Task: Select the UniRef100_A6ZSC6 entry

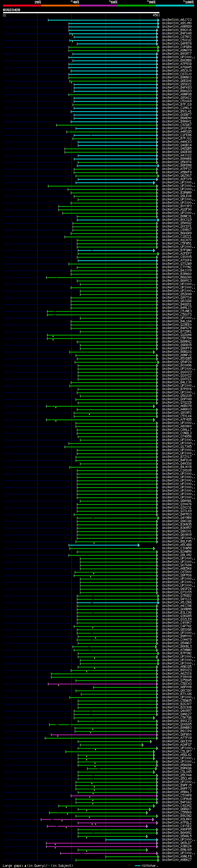Action: tap(177, 673)
